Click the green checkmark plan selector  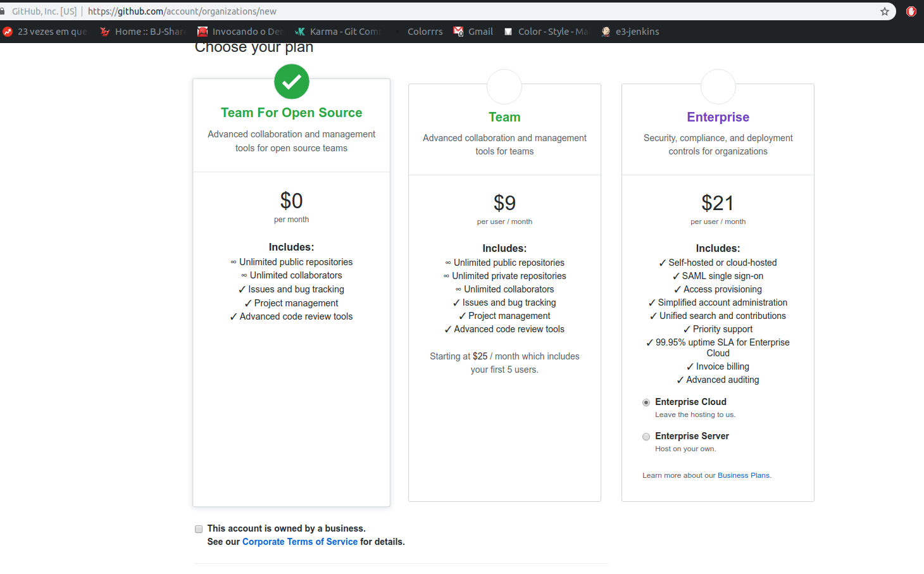pos(292,82)
